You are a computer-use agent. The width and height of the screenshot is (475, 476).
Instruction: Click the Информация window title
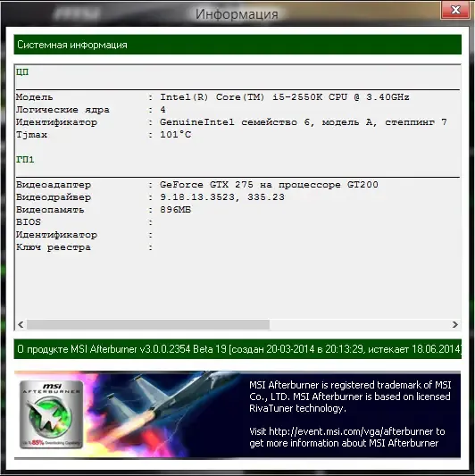237,14
